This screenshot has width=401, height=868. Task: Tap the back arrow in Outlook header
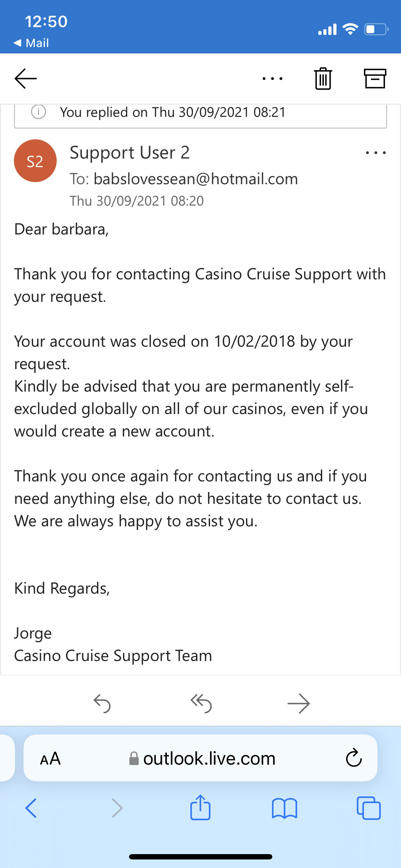click(x=26, y=78)
